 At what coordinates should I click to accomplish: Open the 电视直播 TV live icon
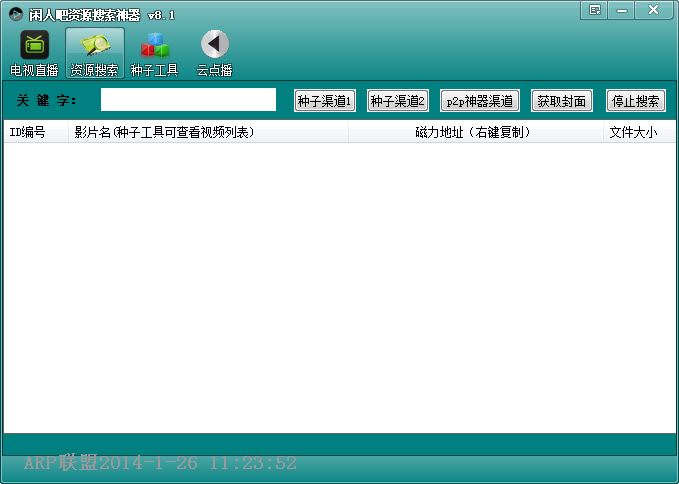[34, 45]
